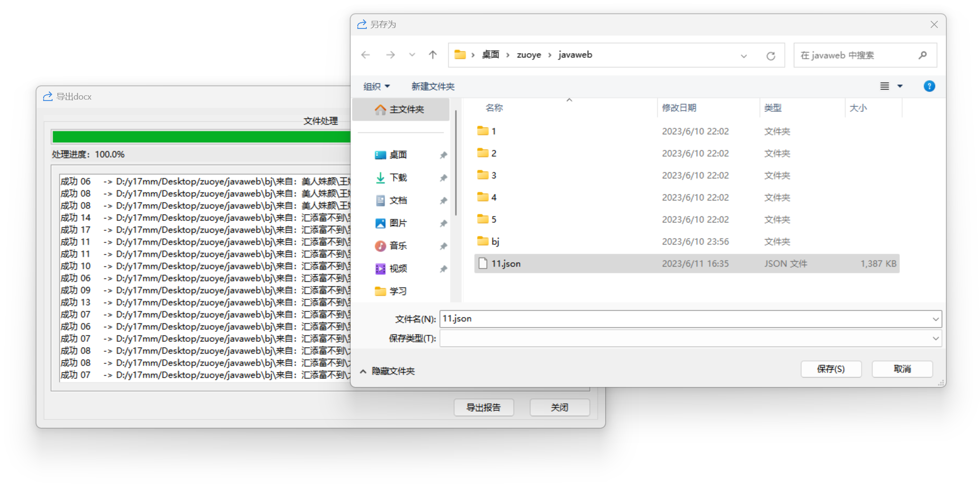Image resolution: width=980 pixels, height=496 pixels.
Task: Select folder 3 in the file list
Action: [x=687, y=175]
